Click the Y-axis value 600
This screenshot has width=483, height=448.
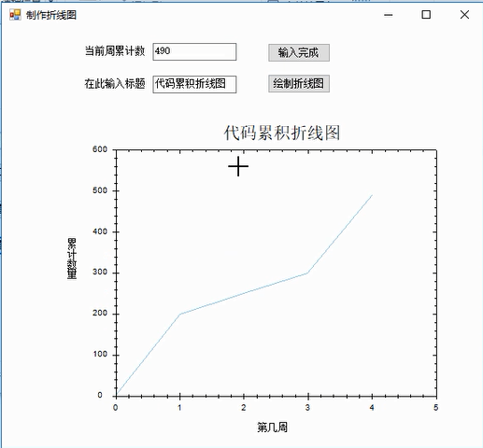pyautogui.click(x=100, y=149)
